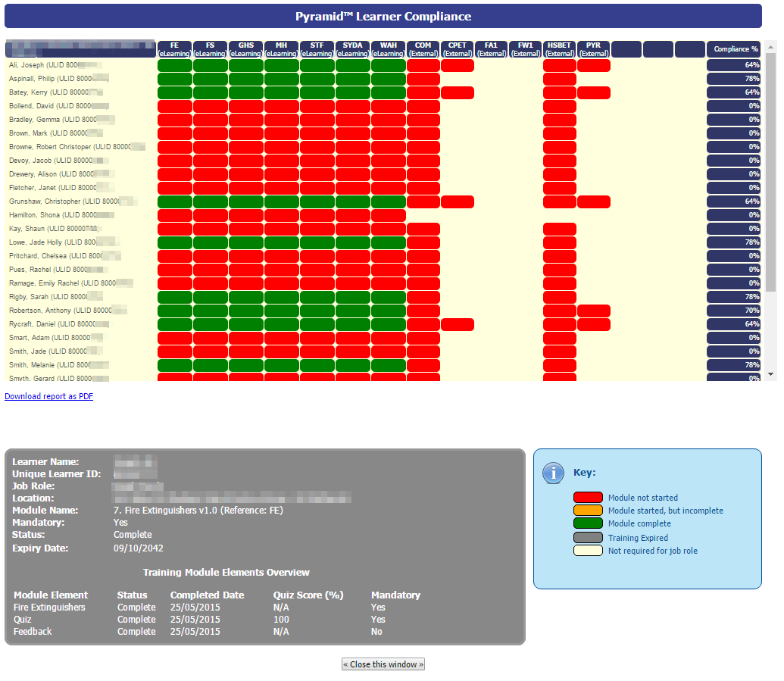Click the red Module not started swatch

pos(588,497)
